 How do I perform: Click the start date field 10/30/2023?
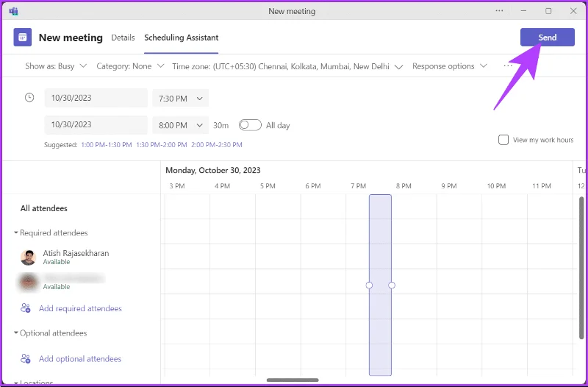click(x=96, y=98)
